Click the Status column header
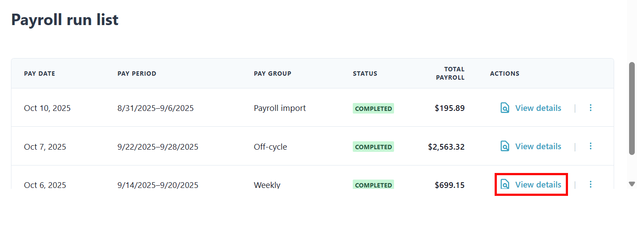Screen dimensions: 644x228 pos(365,74)
